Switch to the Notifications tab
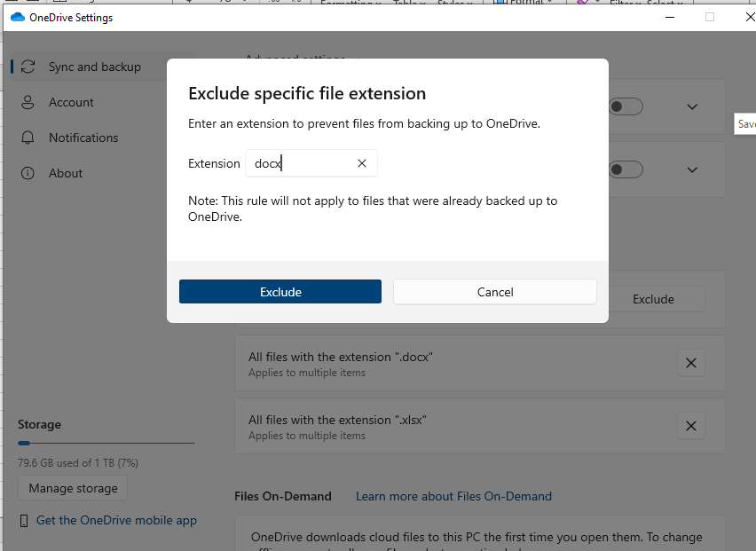Viewport: 756px width, 551px height. (83, 138)
